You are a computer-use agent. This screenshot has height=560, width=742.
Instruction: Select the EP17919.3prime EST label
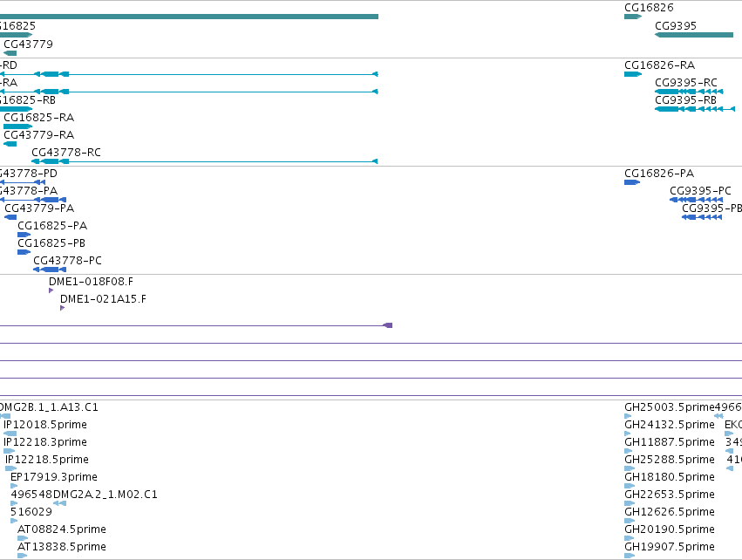point(54,476)
